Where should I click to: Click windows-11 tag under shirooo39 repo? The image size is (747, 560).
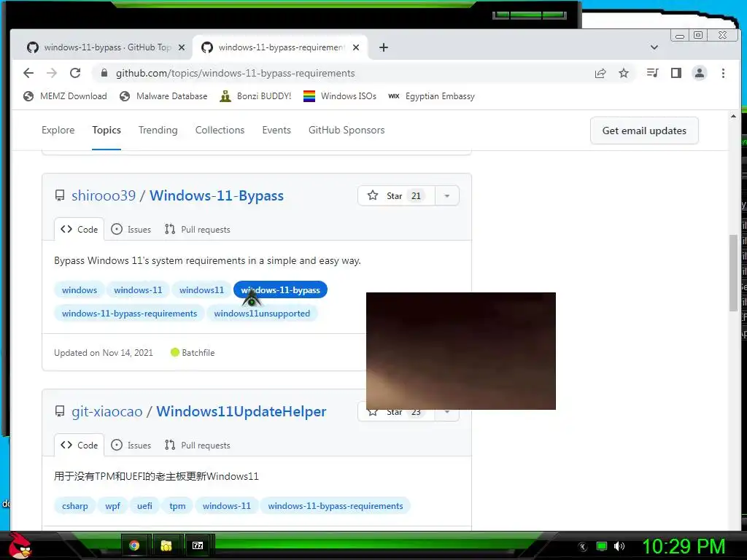tap(138, 290)
